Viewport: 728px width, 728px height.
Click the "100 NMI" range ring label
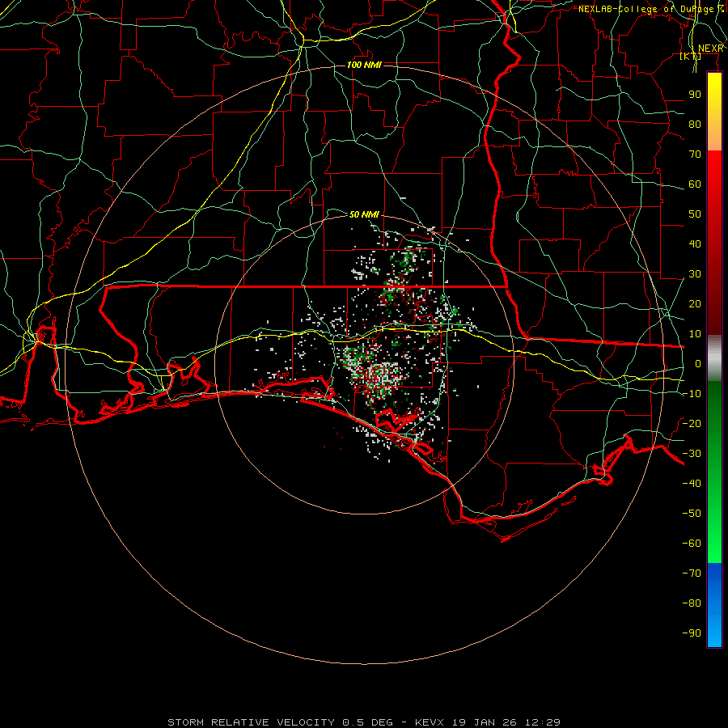point(364,65)
